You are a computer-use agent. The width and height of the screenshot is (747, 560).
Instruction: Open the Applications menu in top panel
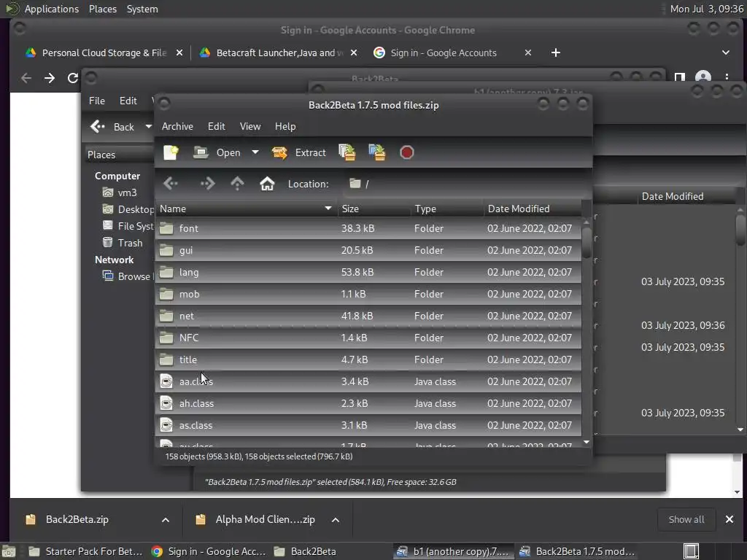(52, 9)
